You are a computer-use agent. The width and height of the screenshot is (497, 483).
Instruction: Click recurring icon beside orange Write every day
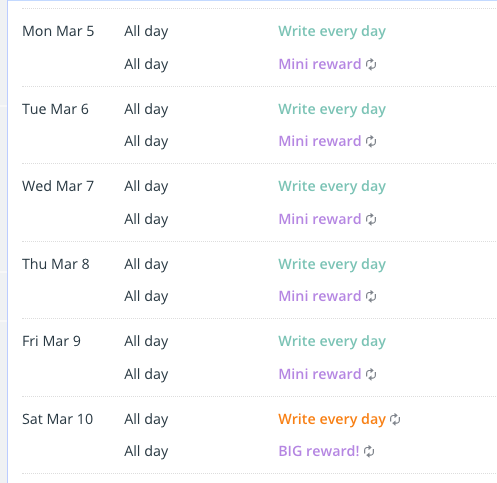click(395, 419)
